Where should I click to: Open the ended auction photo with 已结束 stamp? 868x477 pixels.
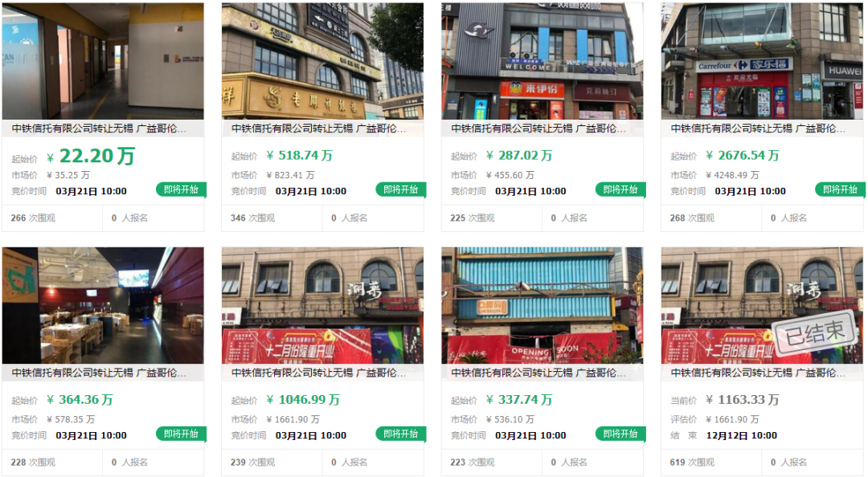762,305
